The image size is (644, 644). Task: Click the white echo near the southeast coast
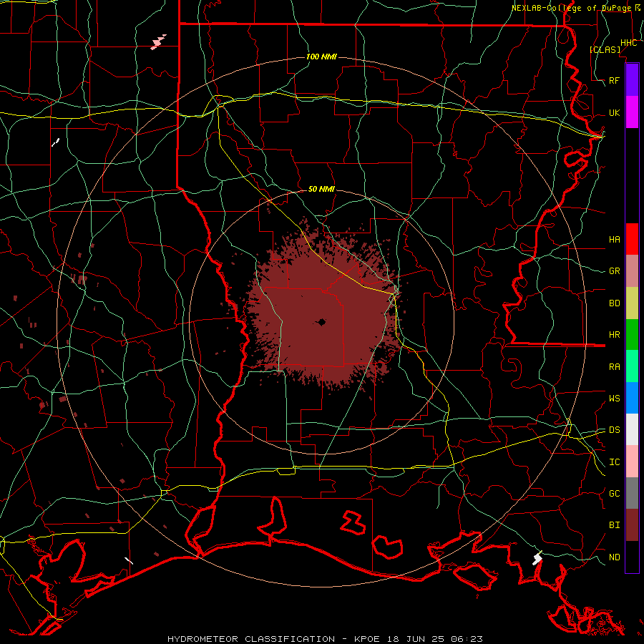537,559
